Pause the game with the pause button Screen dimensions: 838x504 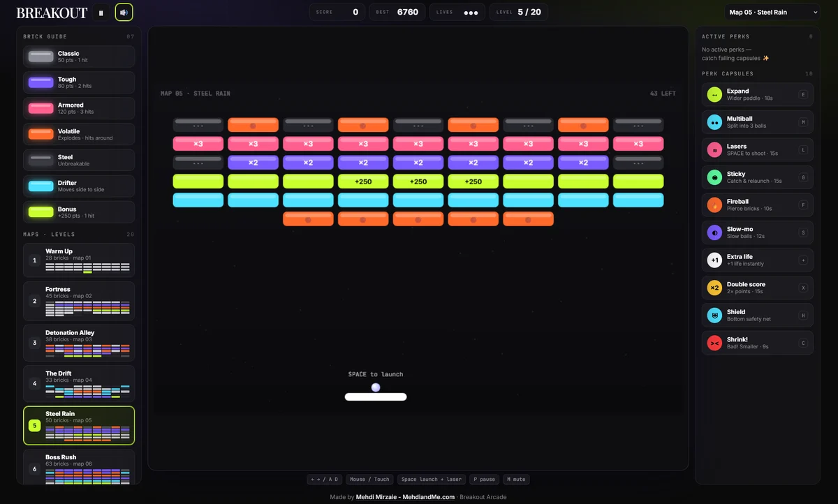(101, 12)
